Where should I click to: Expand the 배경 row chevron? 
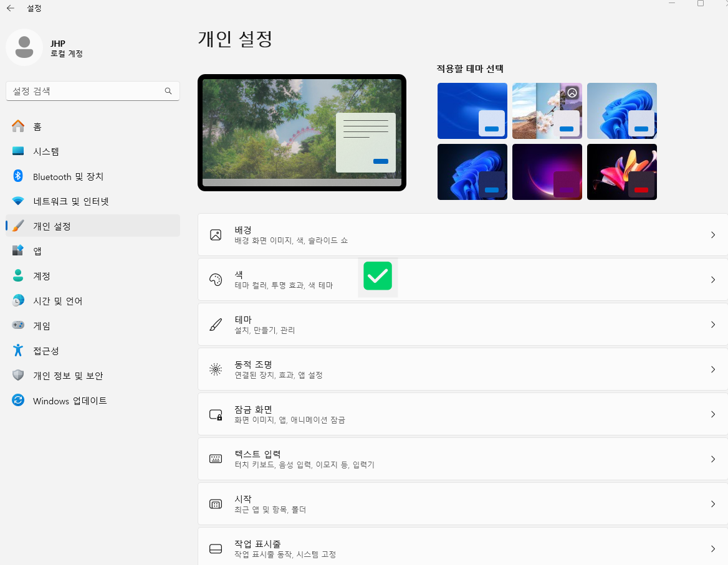712,235
